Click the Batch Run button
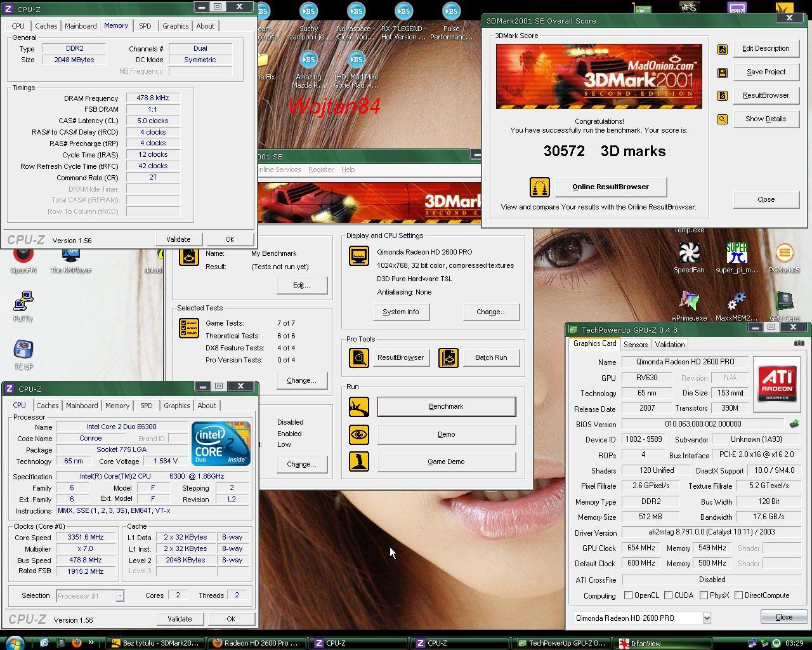 click(x=491, y=357)
